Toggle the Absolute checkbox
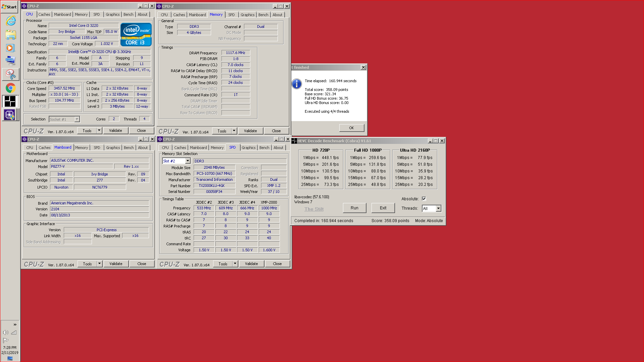The height and width of the screenshot is (362, 644). point(424,199)
